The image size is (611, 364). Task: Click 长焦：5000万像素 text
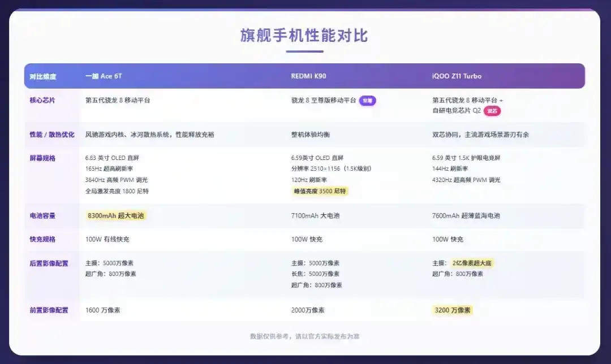(x=315, y=274)
